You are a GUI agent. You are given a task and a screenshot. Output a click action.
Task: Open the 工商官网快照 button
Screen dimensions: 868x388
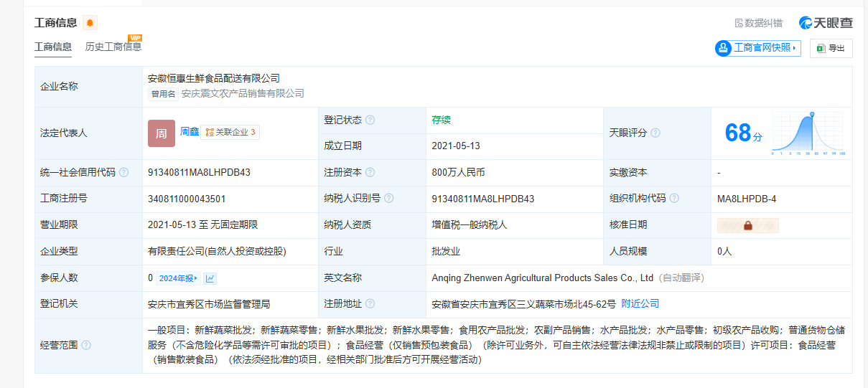[x=758, y=48]
